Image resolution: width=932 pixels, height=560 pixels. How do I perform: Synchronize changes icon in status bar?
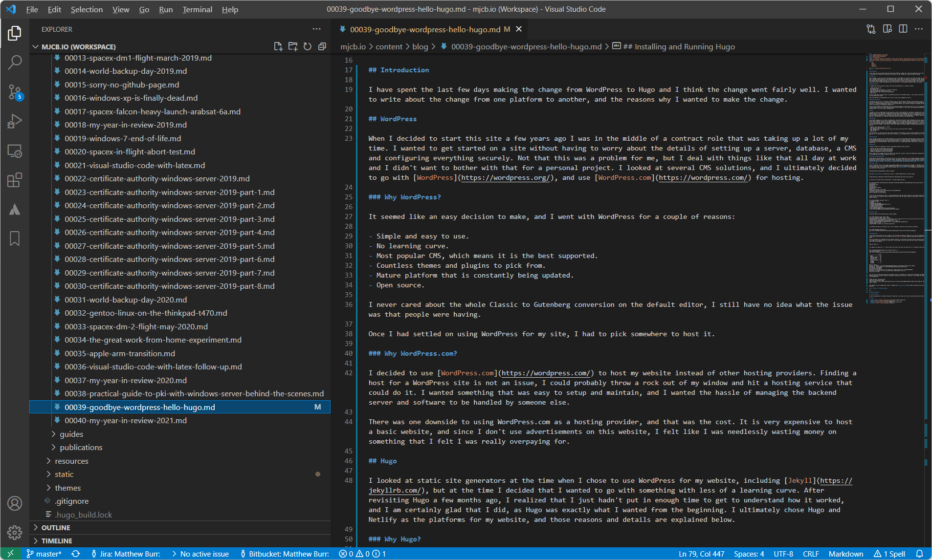click(75, 554)
